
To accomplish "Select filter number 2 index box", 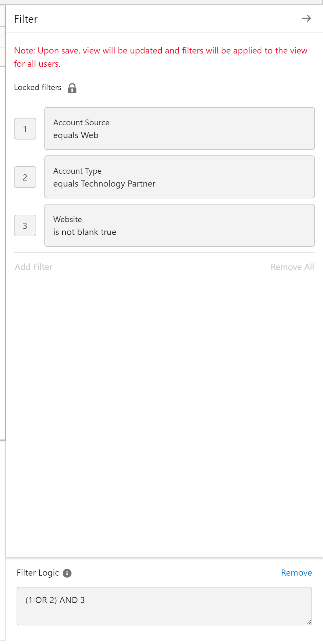I will click(x=25, y=177).
